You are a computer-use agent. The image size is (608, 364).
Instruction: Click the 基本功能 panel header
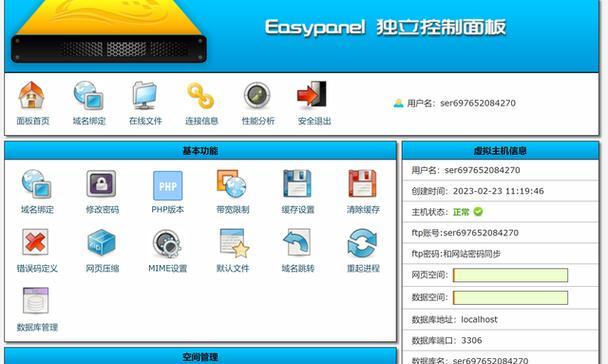coord(200,151)
